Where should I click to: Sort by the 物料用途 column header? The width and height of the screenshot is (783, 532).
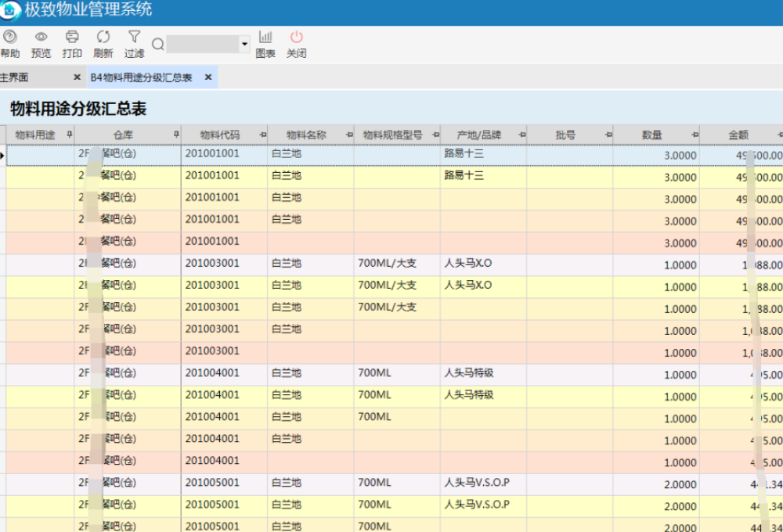35,135
